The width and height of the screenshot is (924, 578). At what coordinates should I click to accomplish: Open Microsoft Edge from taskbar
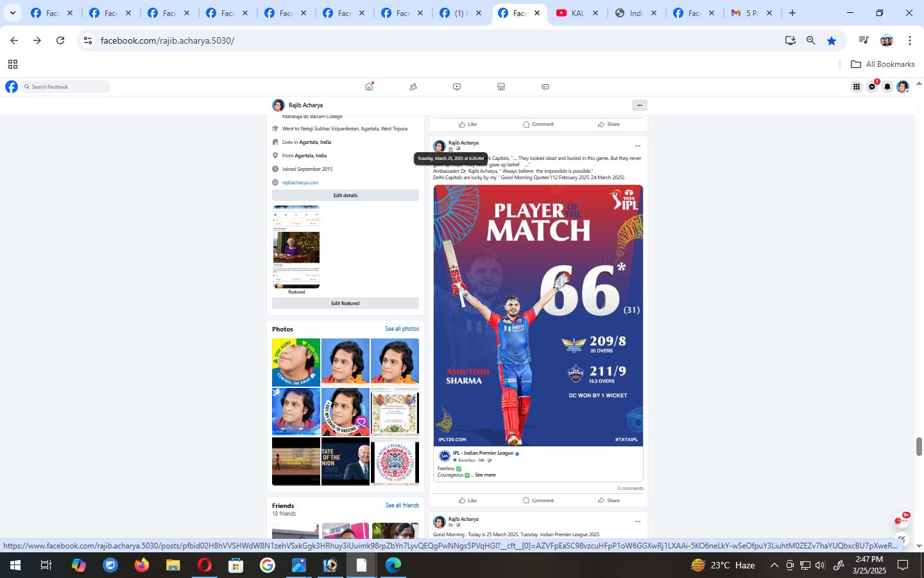tap(393, 565)
